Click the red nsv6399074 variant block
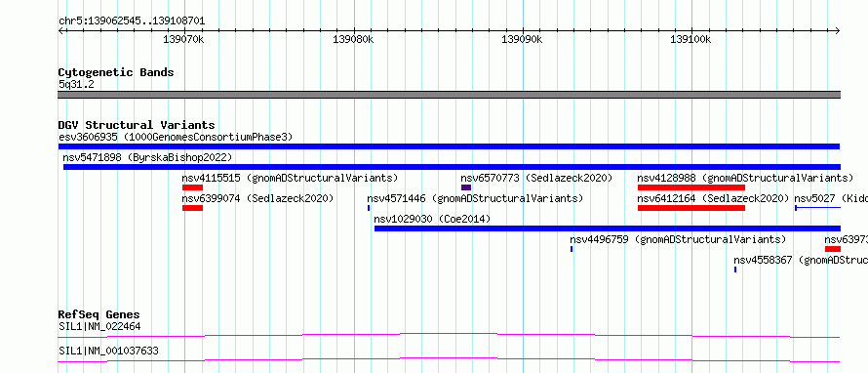 pyautogui.click(x=193, y=208)
